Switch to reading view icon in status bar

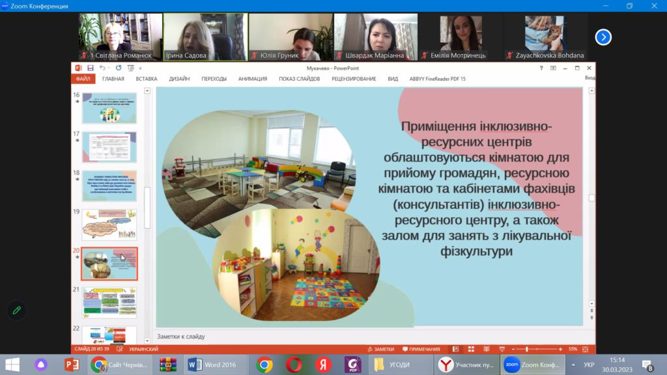[x=486, y=349]
